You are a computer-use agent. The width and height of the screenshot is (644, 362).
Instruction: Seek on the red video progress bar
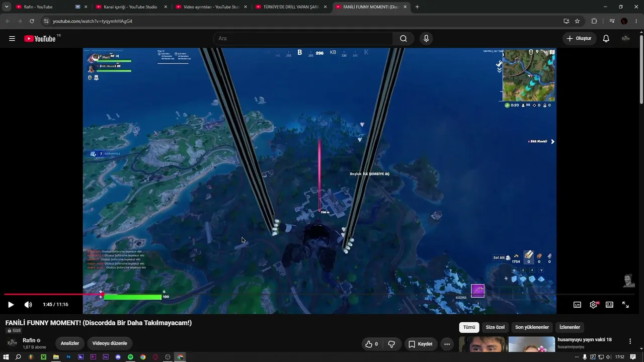tap(319, 294)
